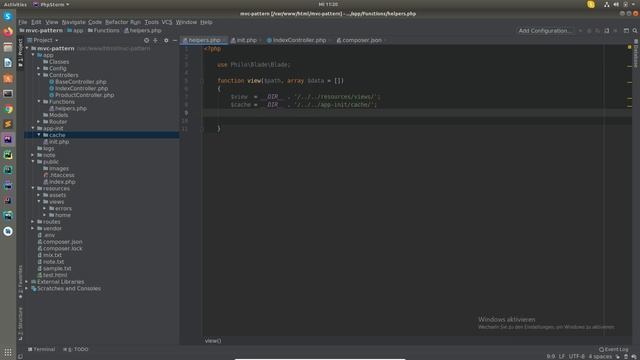Toggle the 1: Project side tool tab

(x=20, y=53)
